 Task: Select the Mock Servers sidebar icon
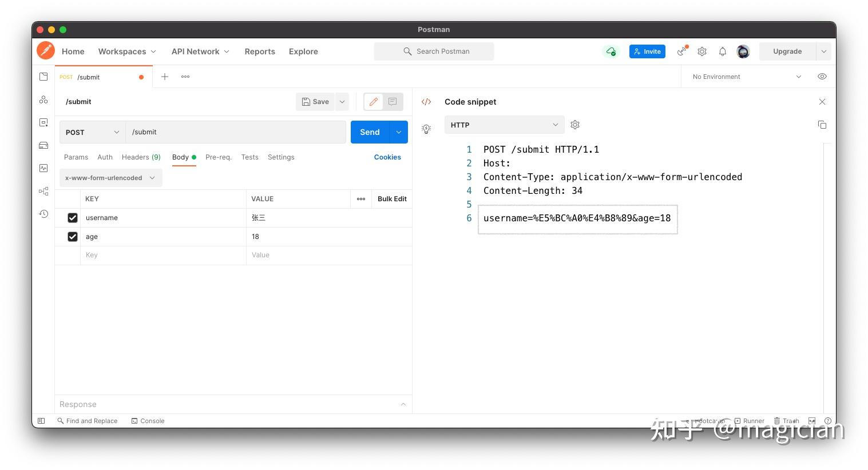coord(43,145)
